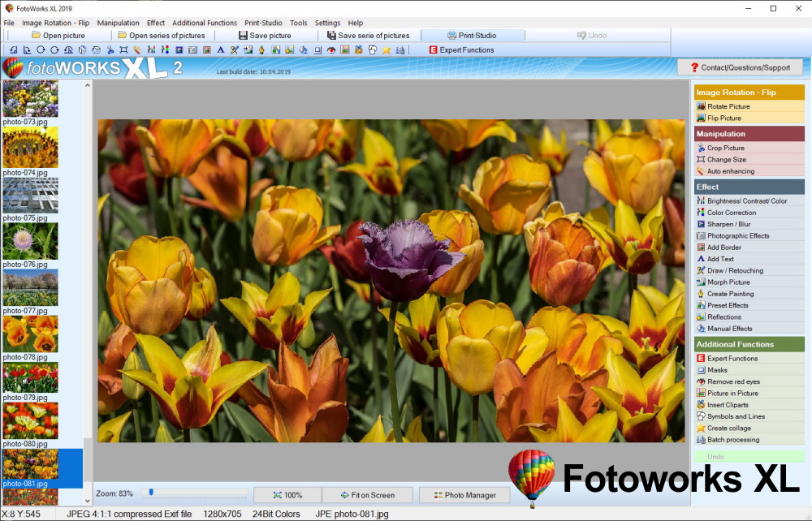Open the Manipulation menu

click(118, 23)
